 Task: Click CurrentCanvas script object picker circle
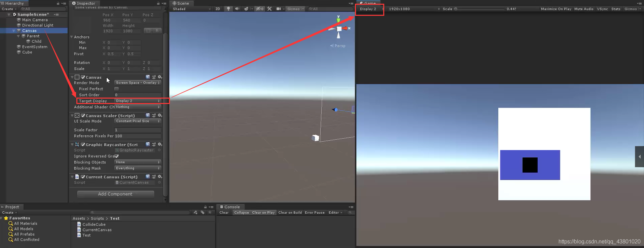coord(159,182)
